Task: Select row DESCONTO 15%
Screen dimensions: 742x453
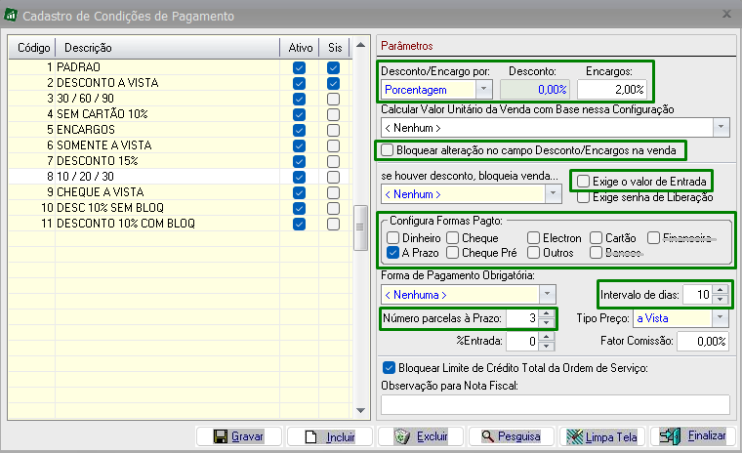Action: (180, 161)
